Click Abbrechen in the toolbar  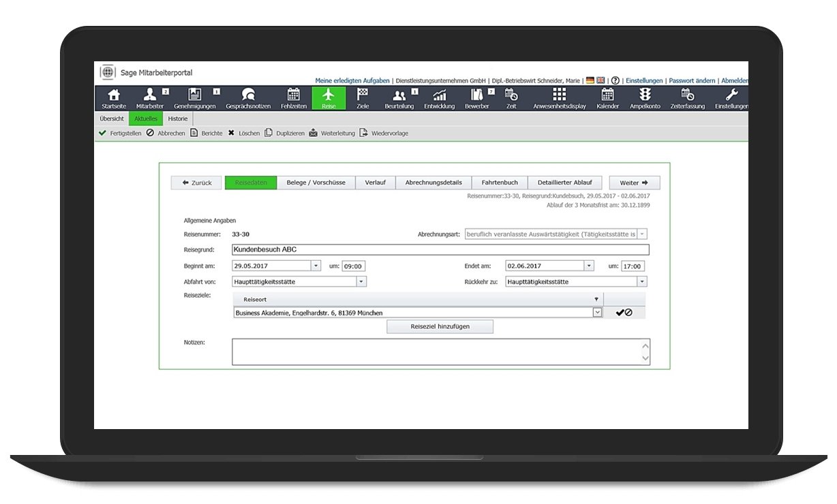pyautogui.click(x=166, y=133)
